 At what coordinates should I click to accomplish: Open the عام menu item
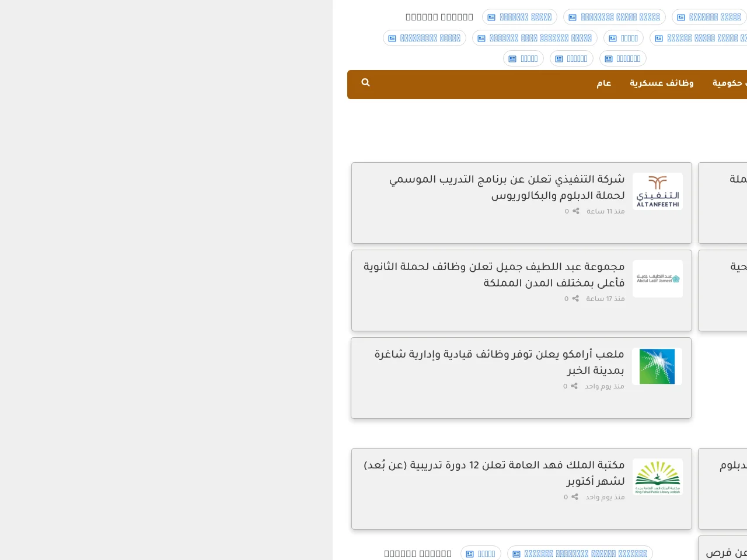604,83
